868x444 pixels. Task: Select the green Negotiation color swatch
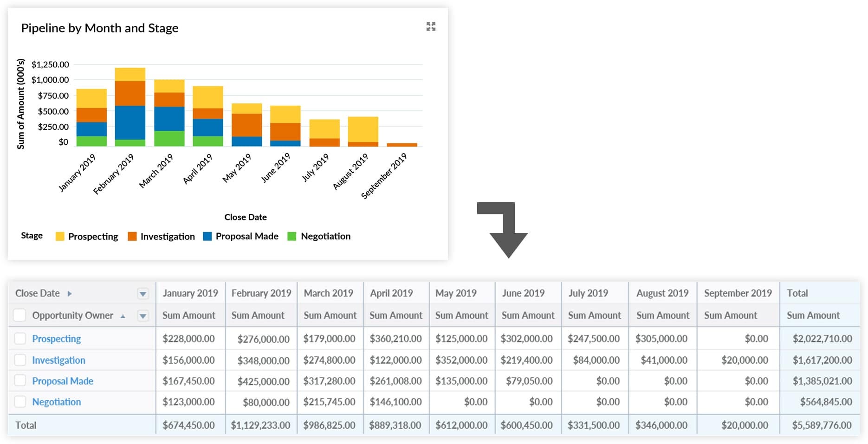(x=293, y=236)
